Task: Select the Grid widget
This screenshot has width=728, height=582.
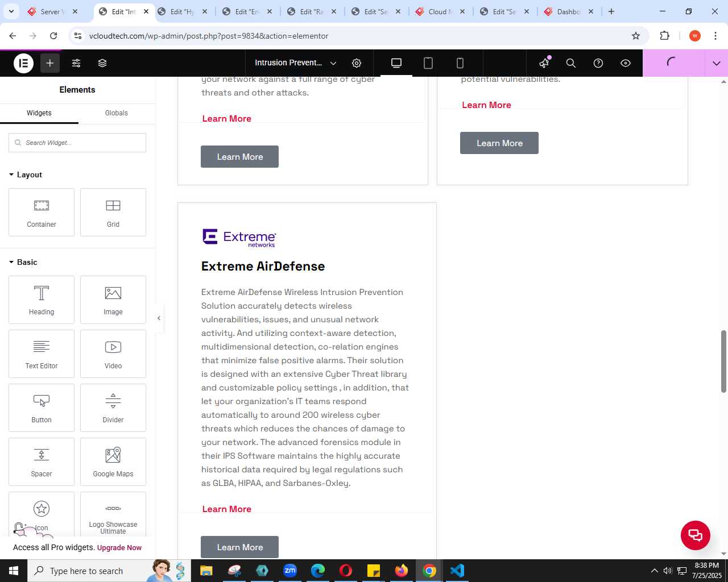Action: 113,213
